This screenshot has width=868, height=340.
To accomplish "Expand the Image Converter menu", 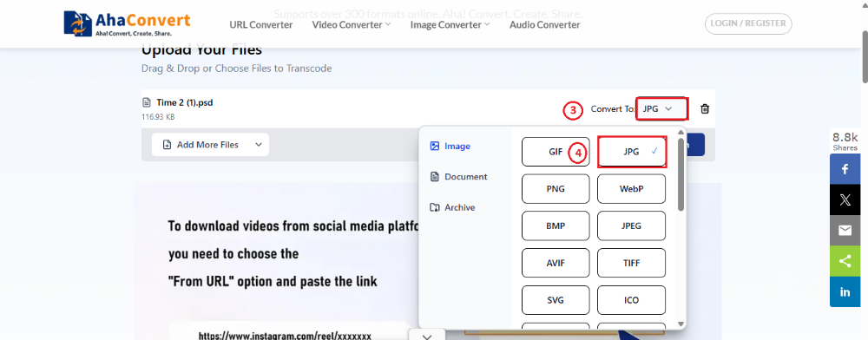I will [450, 24].
